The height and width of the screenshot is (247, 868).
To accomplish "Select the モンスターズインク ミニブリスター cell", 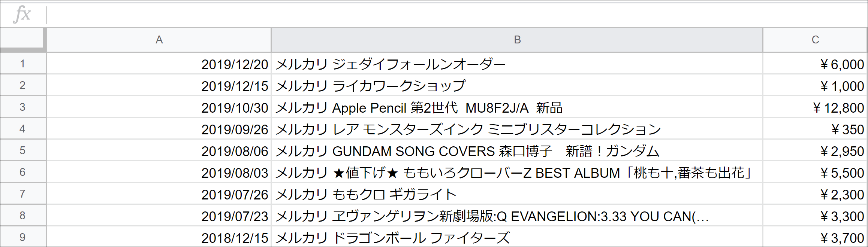I will click(x=517, y=129).
